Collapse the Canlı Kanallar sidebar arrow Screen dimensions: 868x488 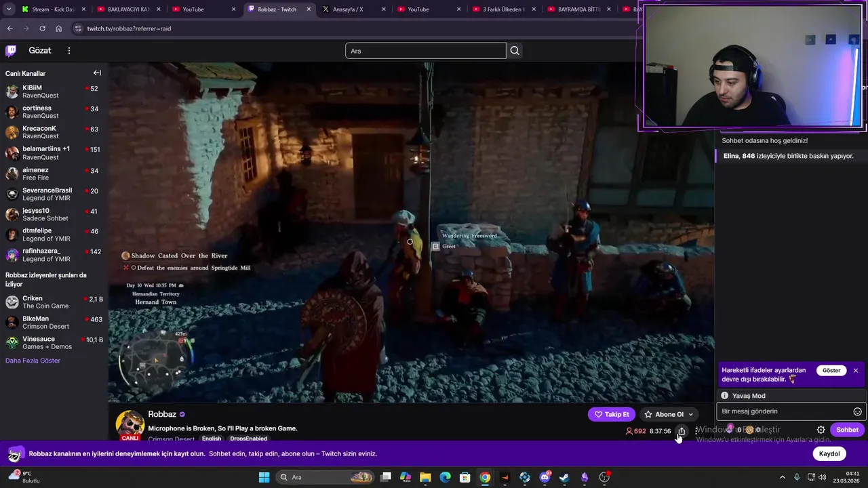click(x=97, y=73)
